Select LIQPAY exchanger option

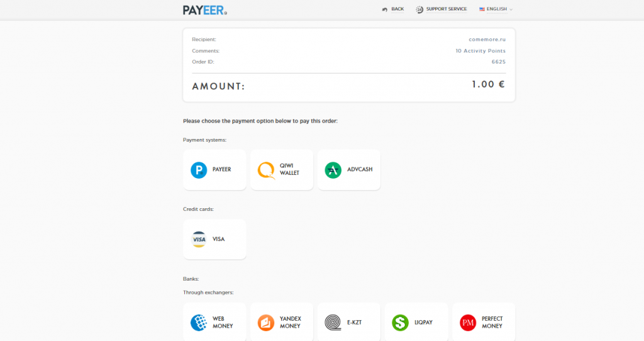416,322
